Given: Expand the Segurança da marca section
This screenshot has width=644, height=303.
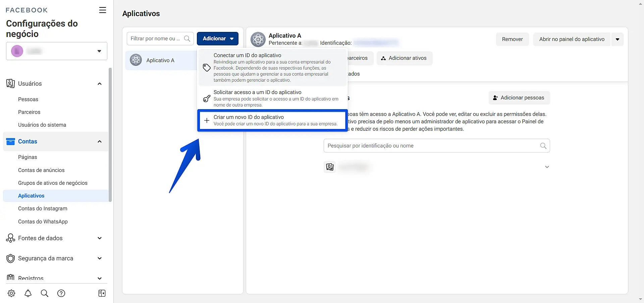Looking at the screenshot, I should (100, 258).
